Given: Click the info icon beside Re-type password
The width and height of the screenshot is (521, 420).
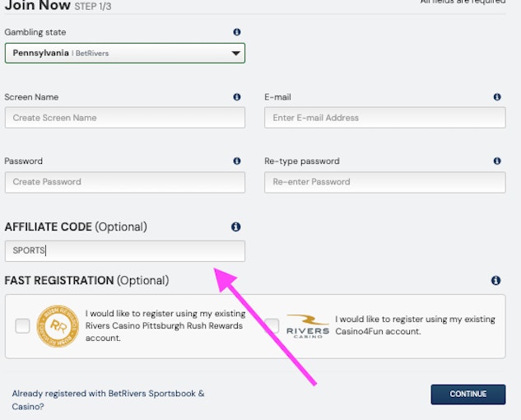Looking at the screenshot, I should pyautogui.click(x=497, y=161).
